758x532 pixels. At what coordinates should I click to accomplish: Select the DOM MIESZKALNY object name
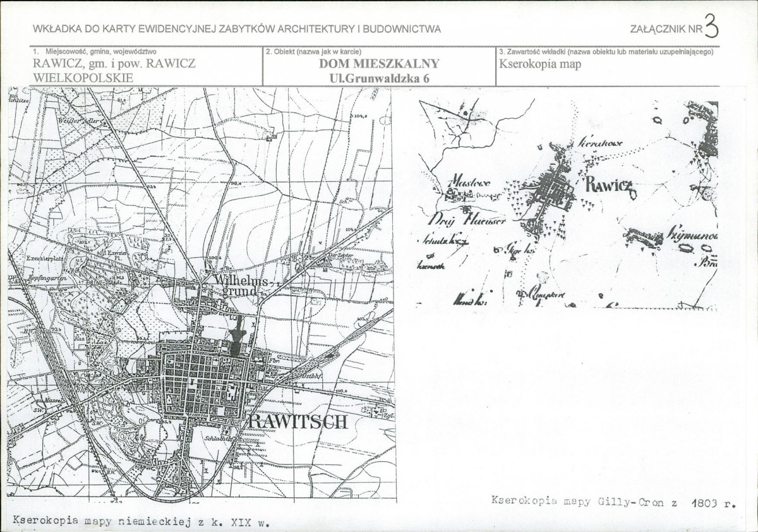coord(379,64)
